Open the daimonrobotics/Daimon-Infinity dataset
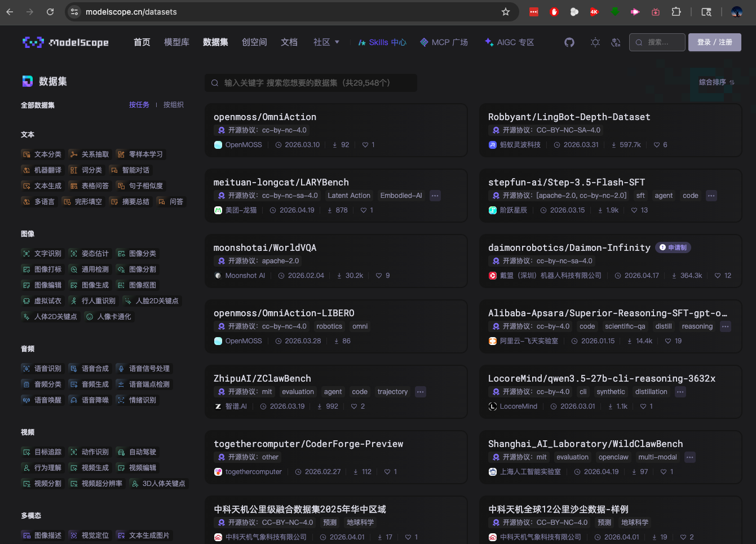 tap(569, 248)
